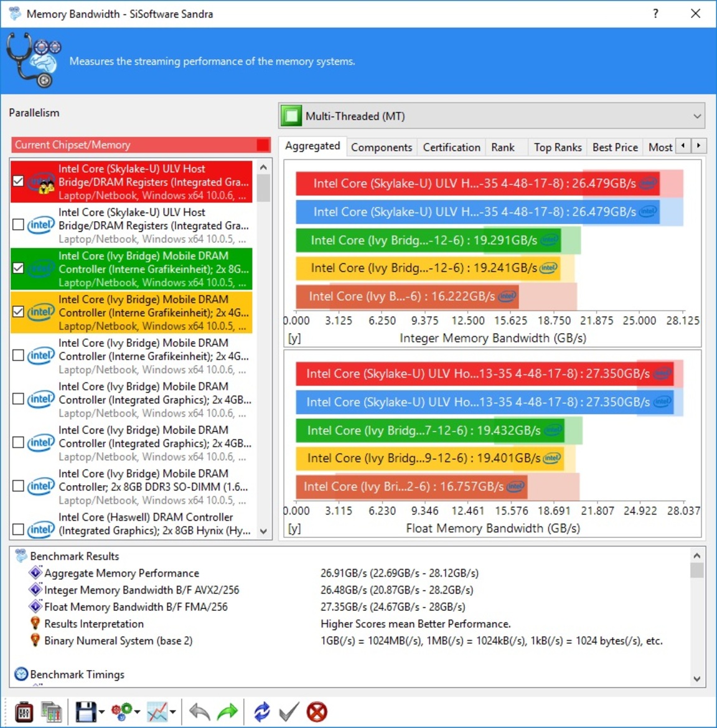Image resolution: width=717 pixels, height=728 pixels.
Task: Click the help question mark in title bar
Action: [656, 14]
